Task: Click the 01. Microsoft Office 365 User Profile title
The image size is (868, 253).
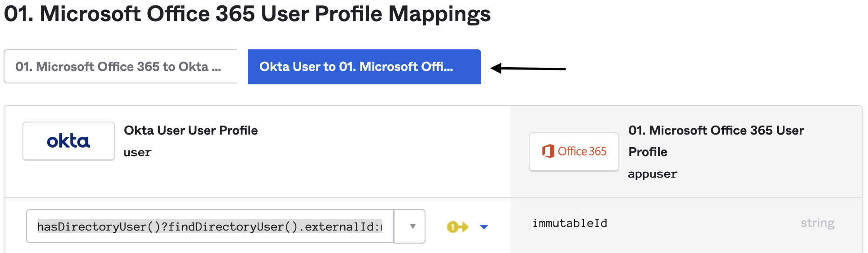Action: click(716, 131)
